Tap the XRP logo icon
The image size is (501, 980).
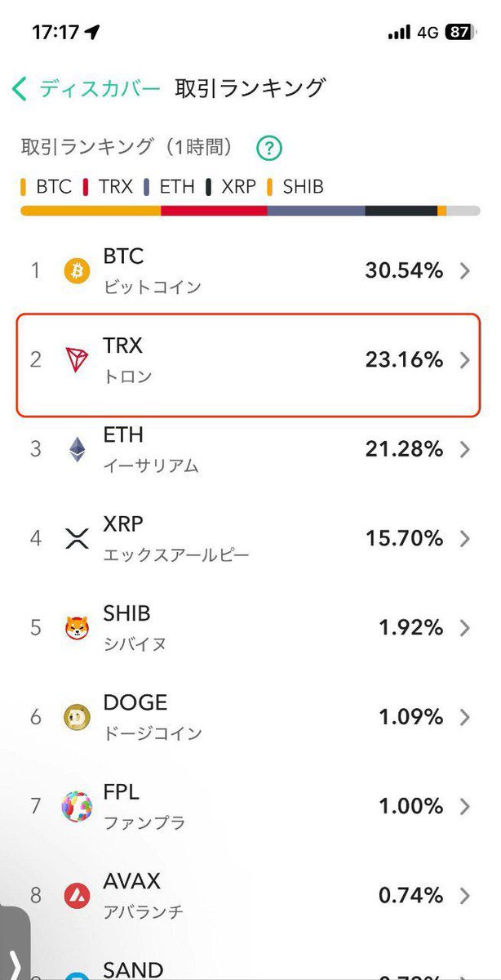(x=78, y=539)
